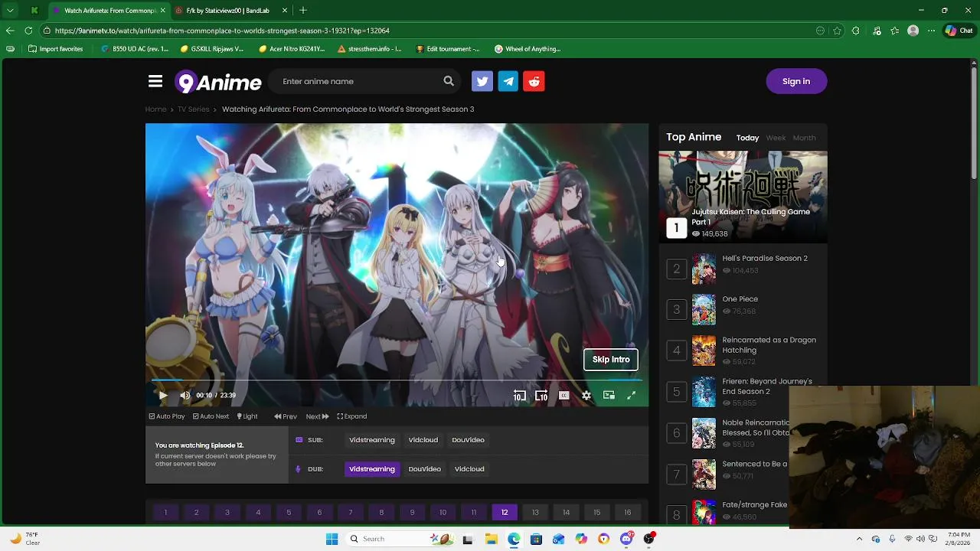The height and width of the screenshot is (551, 980).
Task: Switch Top Anime to Week tab
Action: [x=776, y=138]
